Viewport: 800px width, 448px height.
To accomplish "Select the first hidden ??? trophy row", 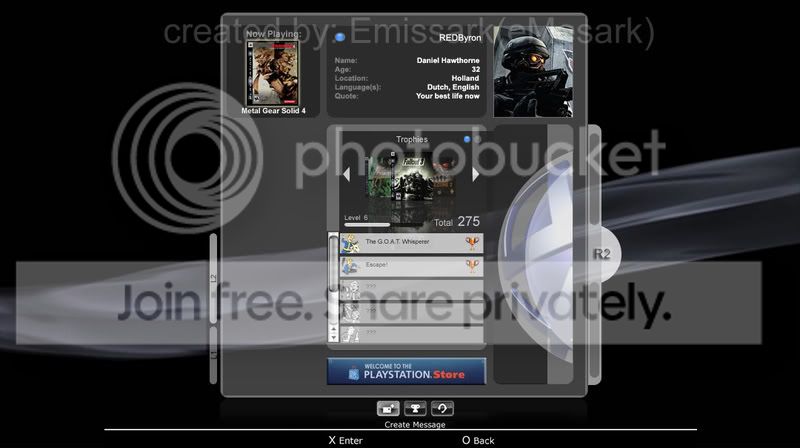I will (x=411, y=289).
